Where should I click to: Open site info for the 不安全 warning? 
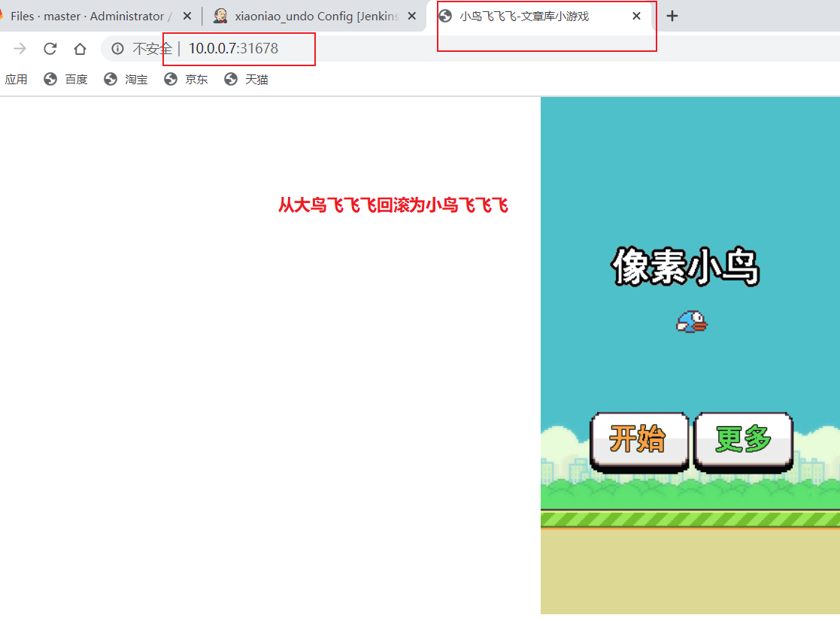(117, 49)
